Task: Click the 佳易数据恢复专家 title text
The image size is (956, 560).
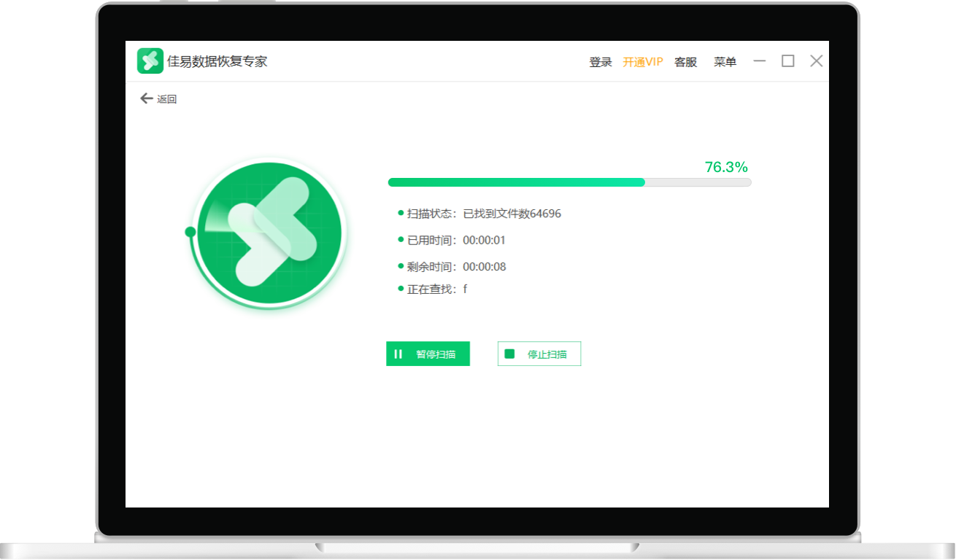Action: click(x=217, y=61)
